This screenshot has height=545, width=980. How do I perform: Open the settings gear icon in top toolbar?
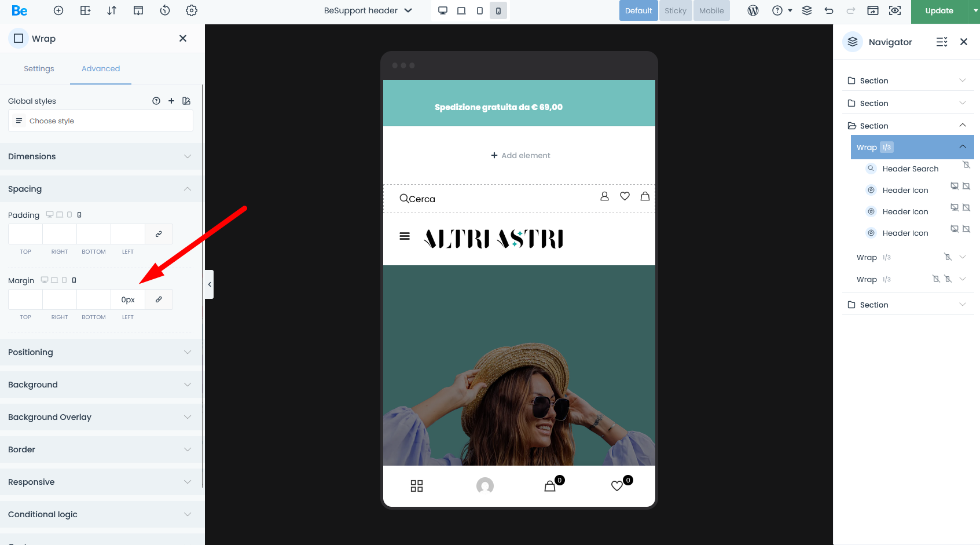tap(192, 10)
